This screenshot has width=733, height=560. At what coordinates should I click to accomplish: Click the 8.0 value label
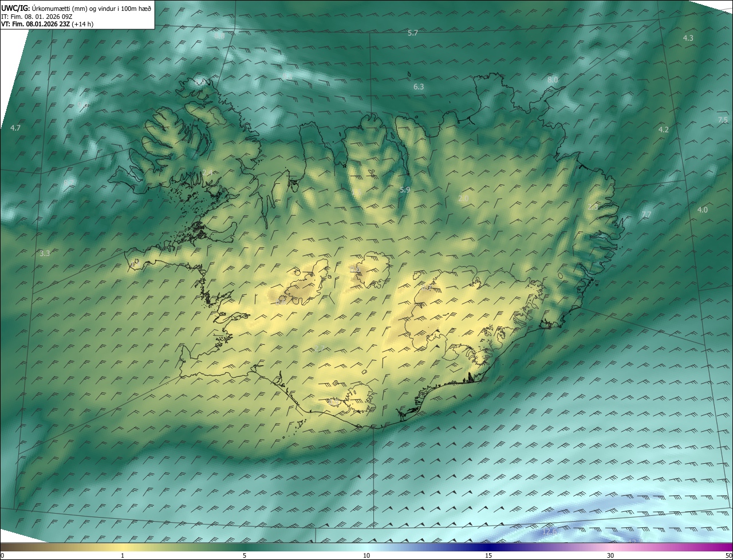pos(552,80)
